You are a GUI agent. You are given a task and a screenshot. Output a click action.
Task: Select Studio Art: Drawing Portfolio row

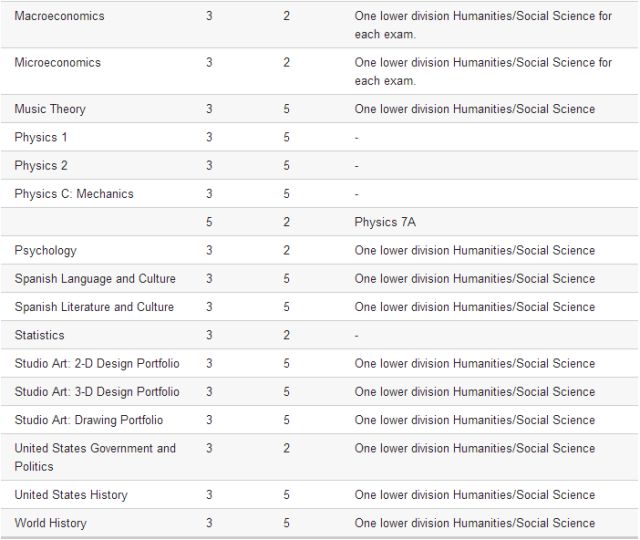click(320, 420)
